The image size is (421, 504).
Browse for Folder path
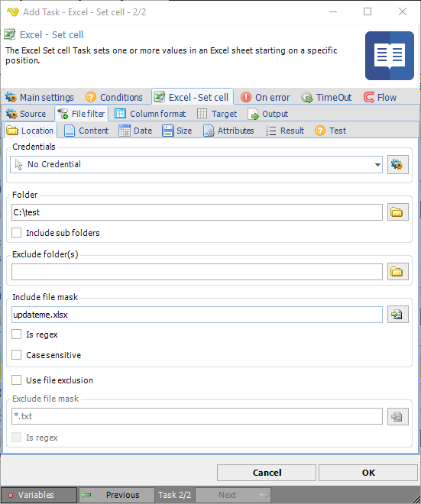[x=398, y=212]
